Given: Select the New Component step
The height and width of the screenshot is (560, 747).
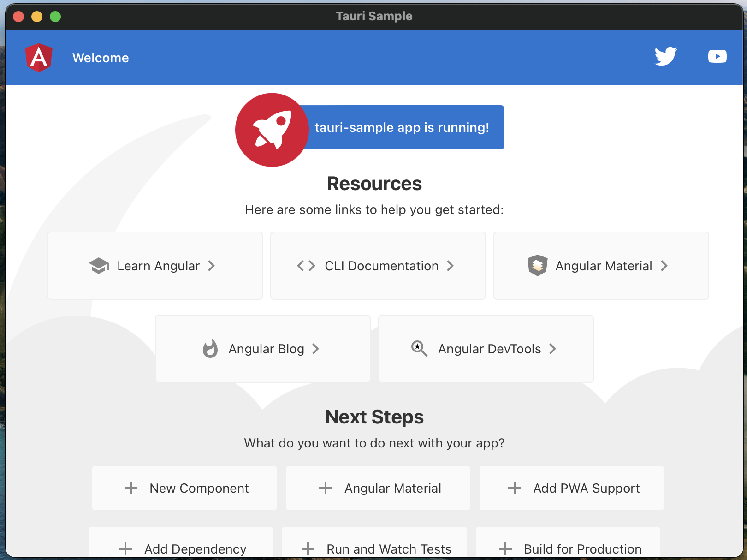Looking at the screenshot, I should (x=184, y=488).
